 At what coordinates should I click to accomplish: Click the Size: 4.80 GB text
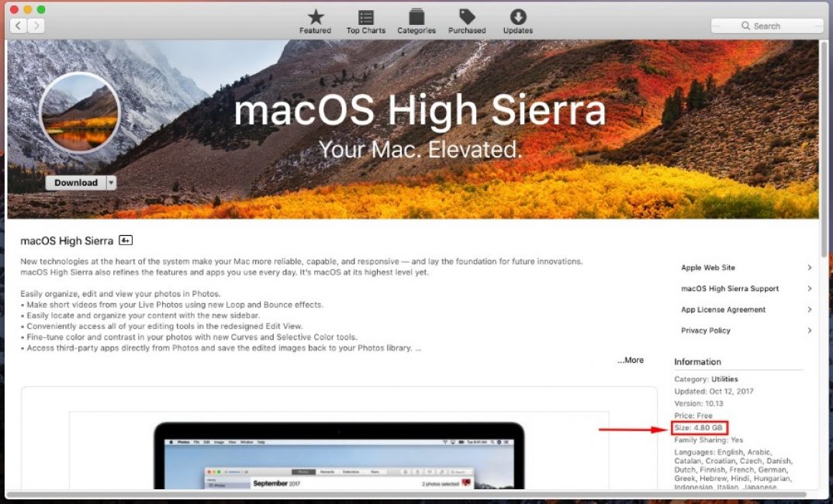click(699, 427)
